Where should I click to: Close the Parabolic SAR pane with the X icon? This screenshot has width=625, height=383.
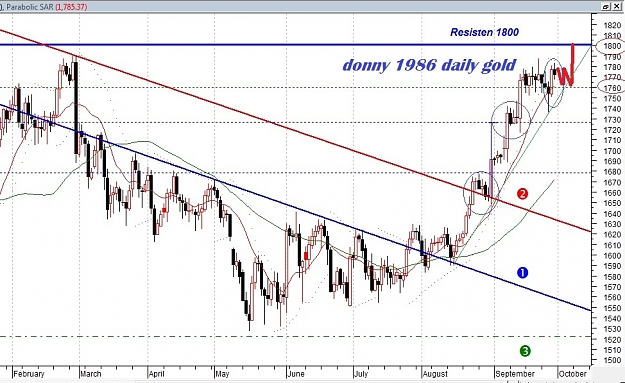coord(617,6)
